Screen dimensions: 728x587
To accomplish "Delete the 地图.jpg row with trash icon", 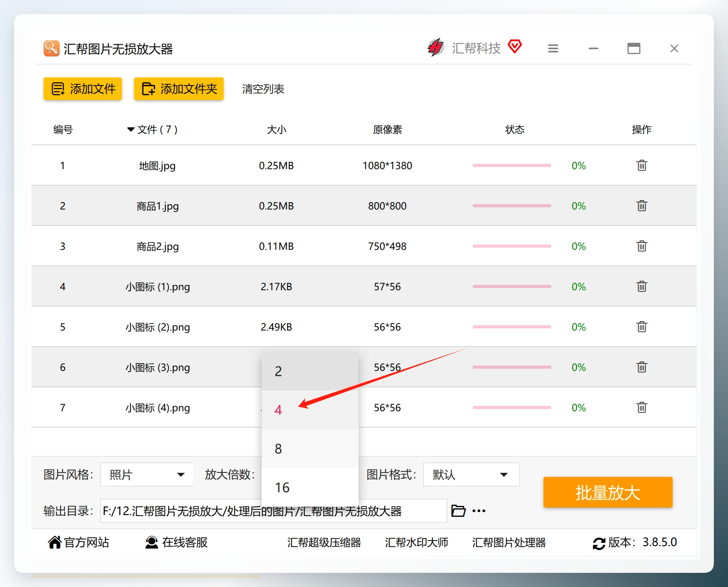I will point(642,165).
